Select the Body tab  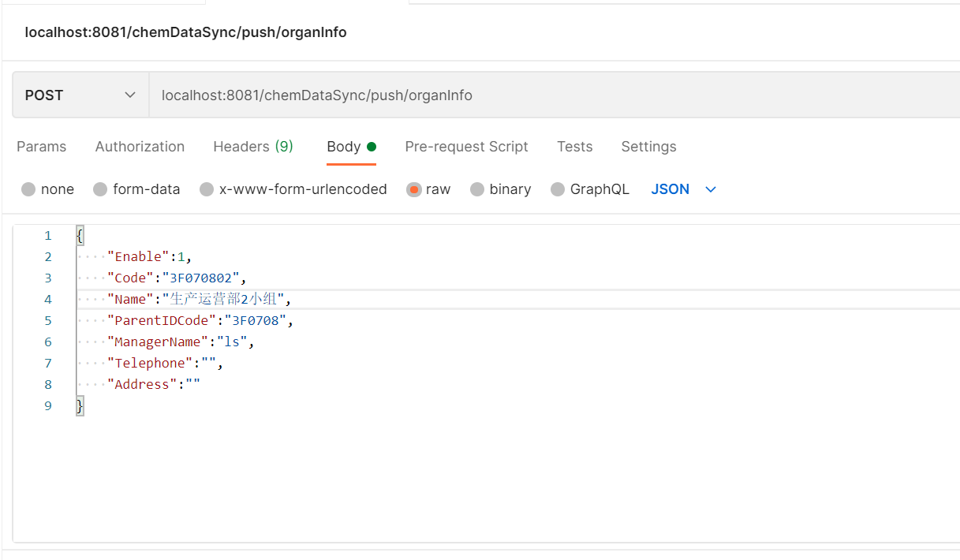[346, 146]
